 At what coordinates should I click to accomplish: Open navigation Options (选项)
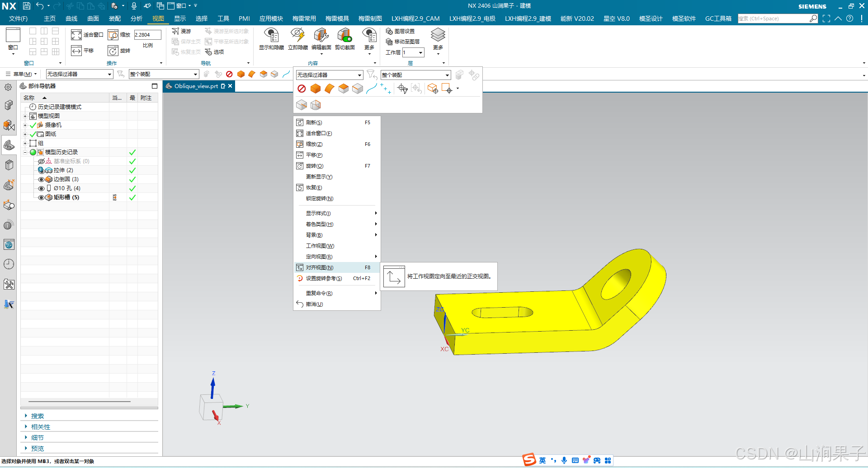pos(215,52)
